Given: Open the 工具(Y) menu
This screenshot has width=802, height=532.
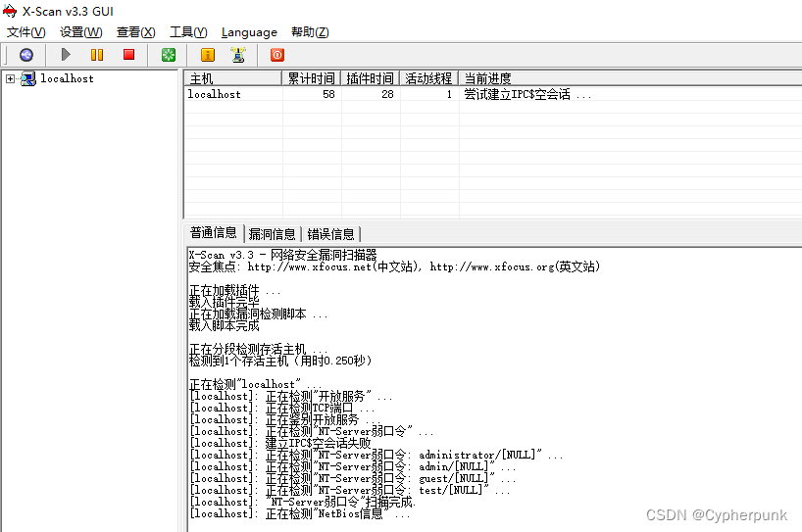Looking at the screenshot, I should pos(188,32).
